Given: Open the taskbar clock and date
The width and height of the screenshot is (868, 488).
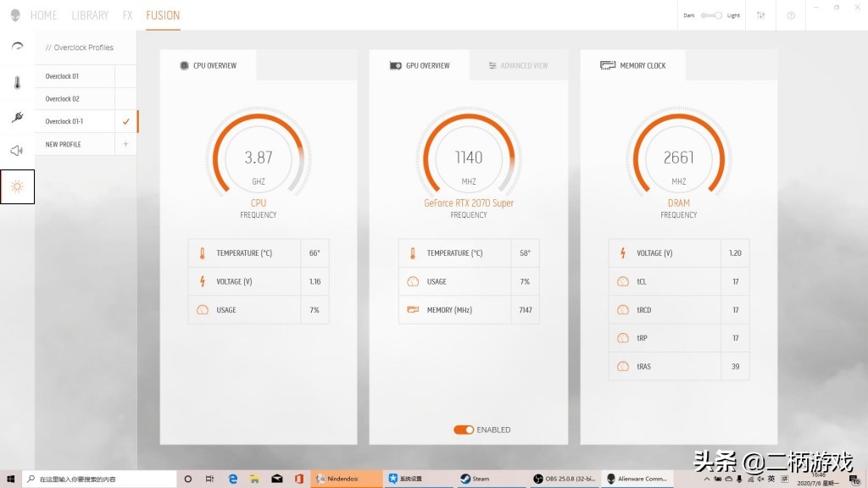Looking at the screenshot, I should pyautogui.click(x=818, y=480).
